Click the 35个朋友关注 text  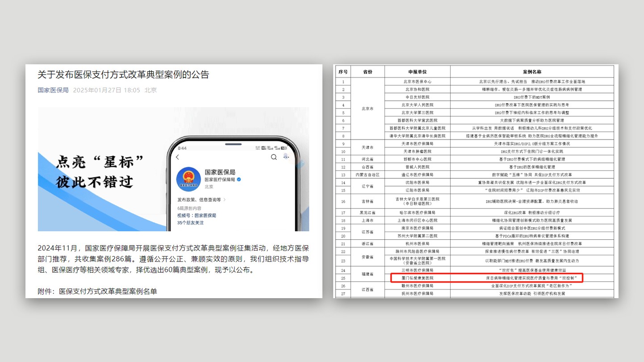[190, 222]
